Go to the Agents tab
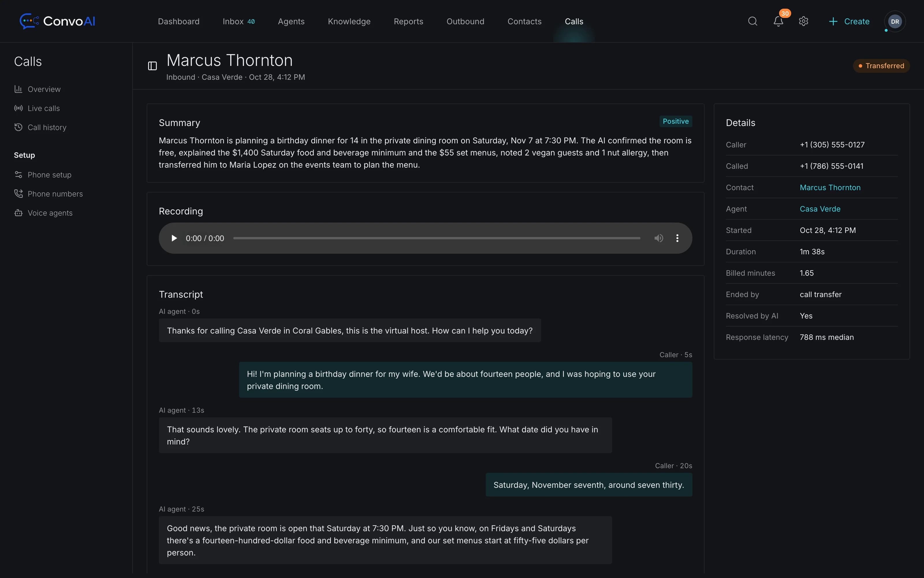Viewport: 924px width, 578px height. click(291, 21)
